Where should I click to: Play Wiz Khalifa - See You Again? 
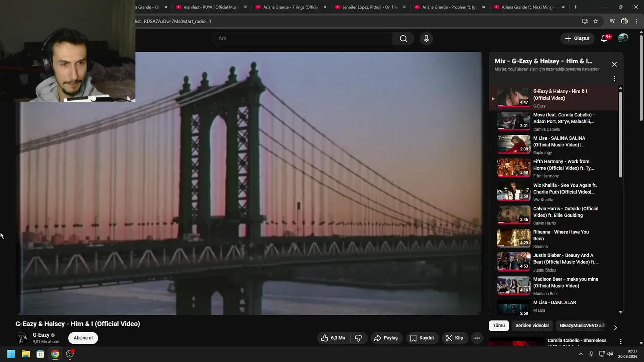point(553,192)
